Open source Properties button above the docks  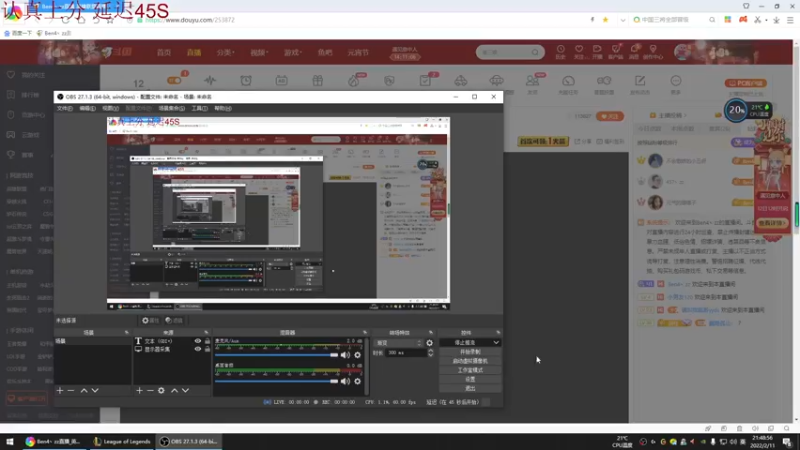coord(151,320)
